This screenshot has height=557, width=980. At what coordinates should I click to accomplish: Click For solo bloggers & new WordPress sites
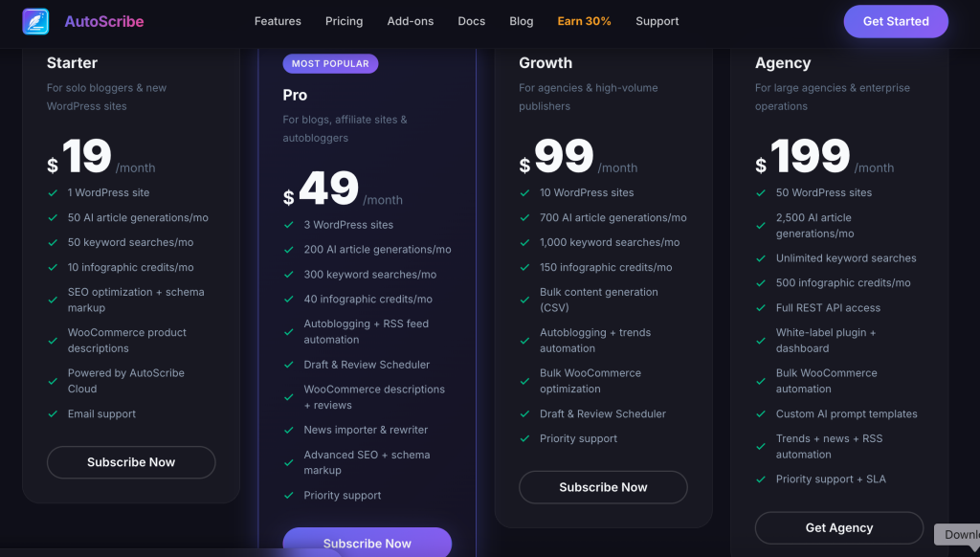coord(106,97)
